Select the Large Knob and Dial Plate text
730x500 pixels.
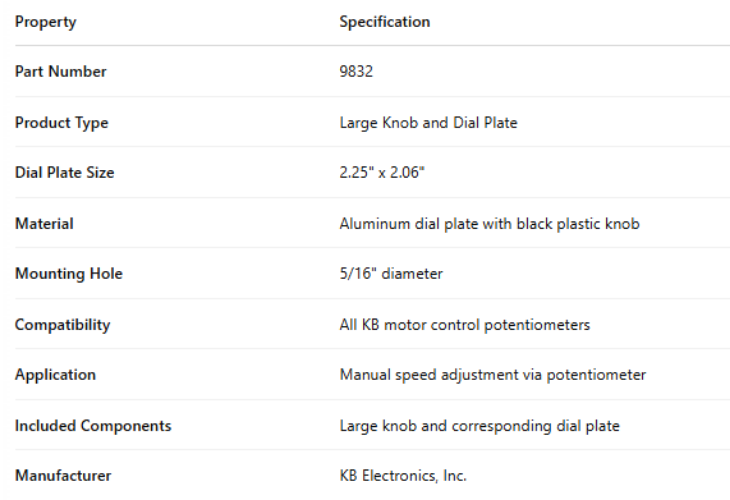coord(428,123)
